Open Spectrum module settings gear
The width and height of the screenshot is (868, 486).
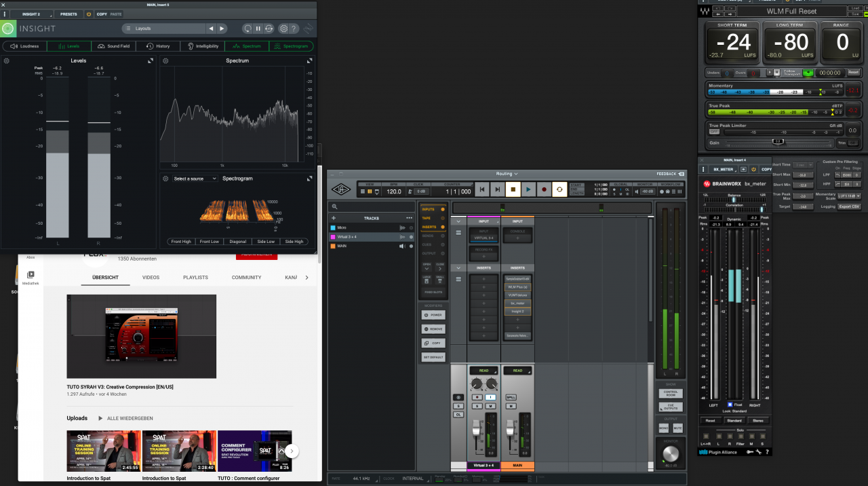[165, 61]
